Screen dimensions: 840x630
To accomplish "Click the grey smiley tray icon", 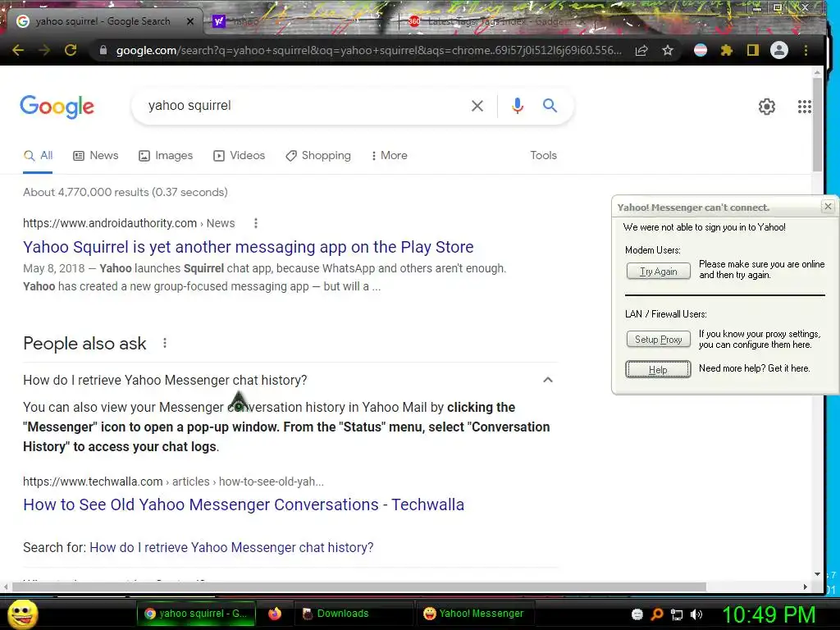I will pos(637,614).
